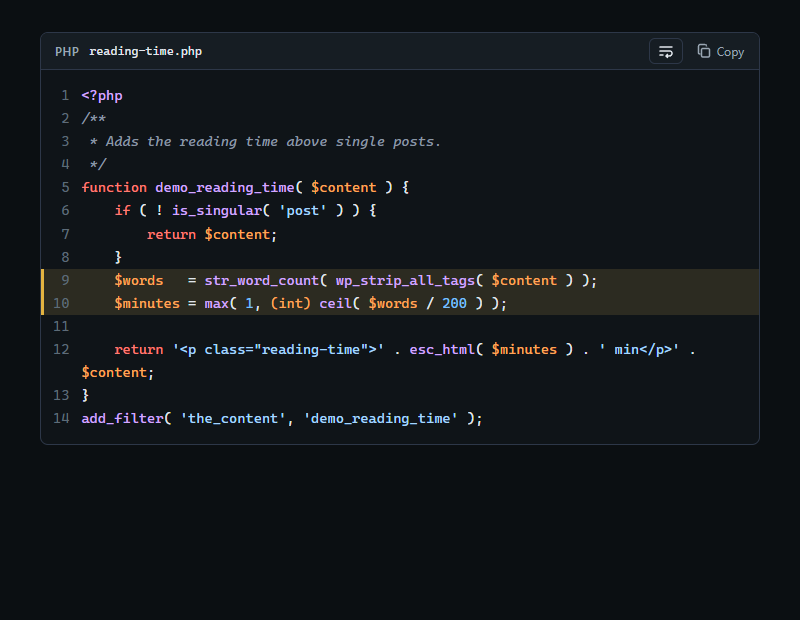Click the comment 'Adds the reading time above single posts.'
This screenshot has height=620, width=800.
pyautogui.click(x=273, y=141)
